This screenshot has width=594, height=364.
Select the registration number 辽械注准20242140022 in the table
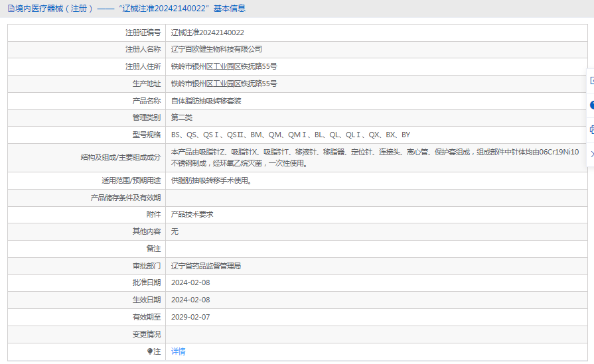[x=207, y=32]
